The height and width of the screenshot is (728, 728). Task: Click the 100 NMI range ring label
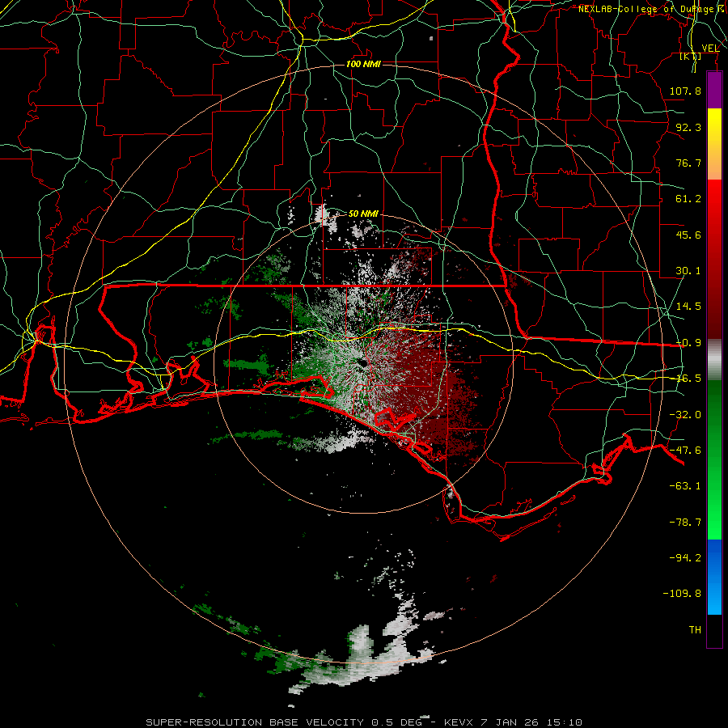click(x=363, y=64)
